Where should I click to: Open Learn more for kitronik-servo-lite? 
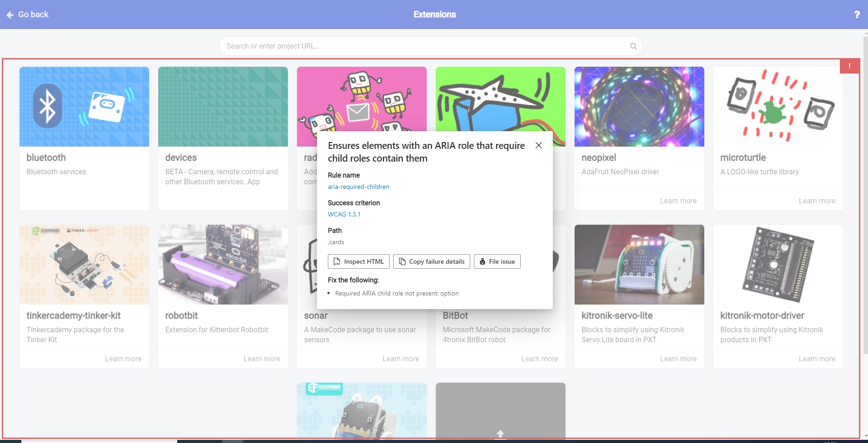coord(678,359)
